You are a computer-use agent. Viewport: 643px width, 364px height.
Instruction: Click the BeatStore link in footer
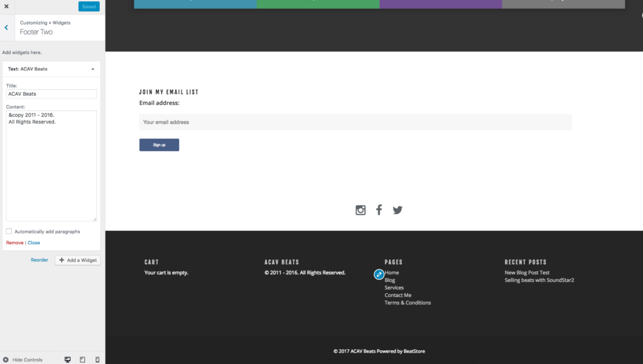click(x=414, y=351)
